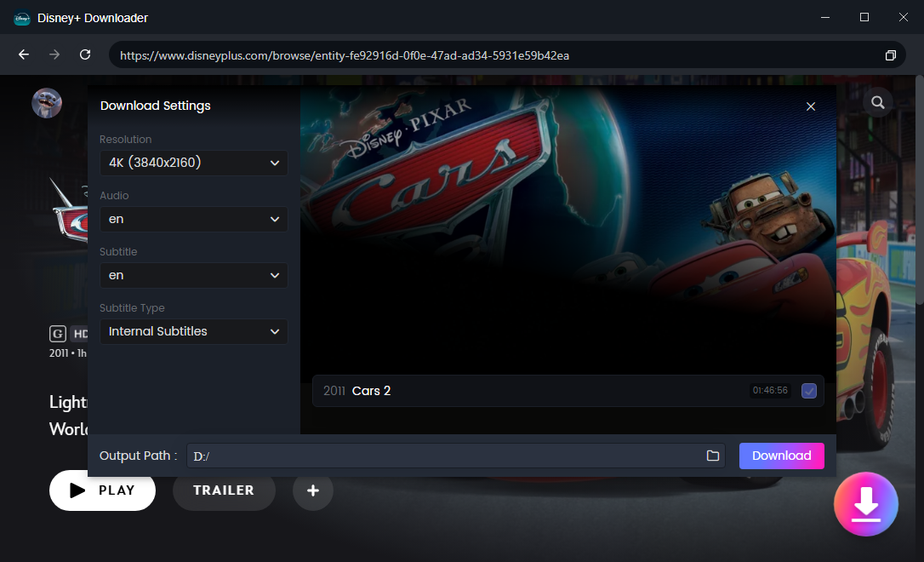Click the PLAY button
Screen dimensions: 924x562
[103, 490]
